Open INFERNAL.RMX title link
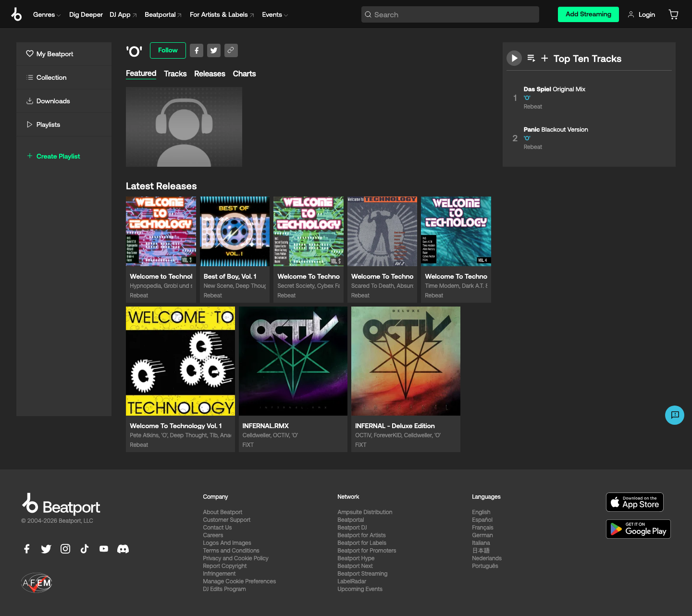 [266, 426]
